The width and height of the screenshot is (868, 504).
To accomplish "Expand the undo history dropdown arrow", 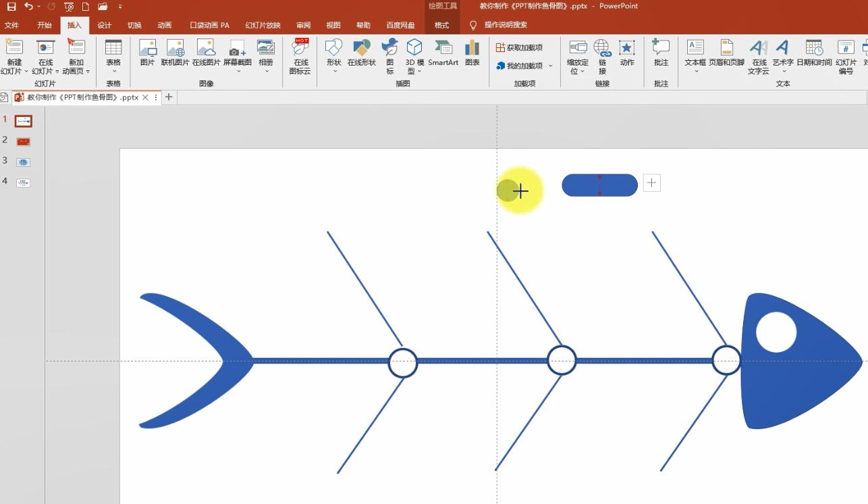I will pyautogui.click(x=38, y=7).
